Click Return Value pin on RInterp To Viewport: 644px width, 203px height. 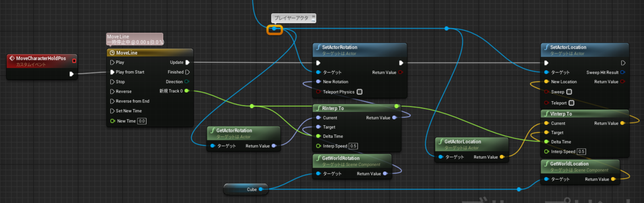pyautogui.click(x=394, y=118)
